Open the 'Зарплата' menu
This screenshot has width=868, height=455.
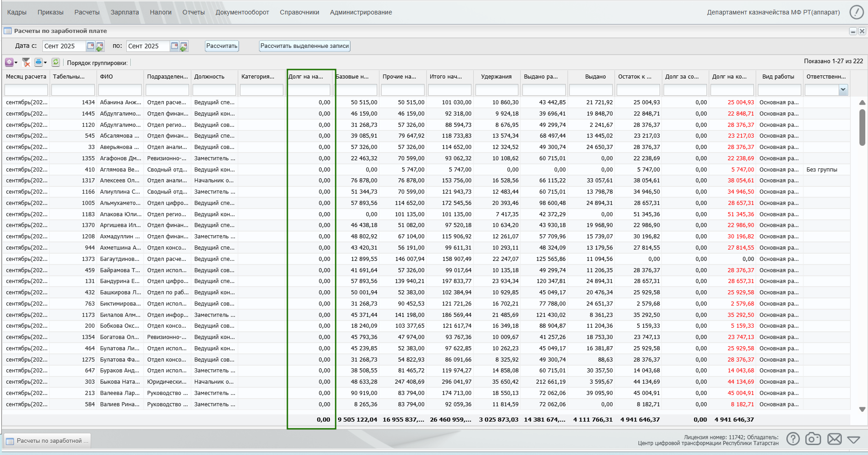coord(125,12)
